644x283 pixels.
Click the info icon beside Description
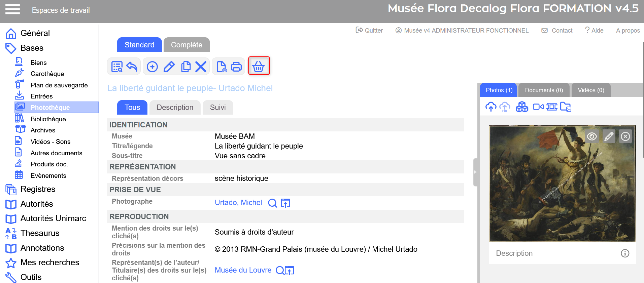coord(625,253)
